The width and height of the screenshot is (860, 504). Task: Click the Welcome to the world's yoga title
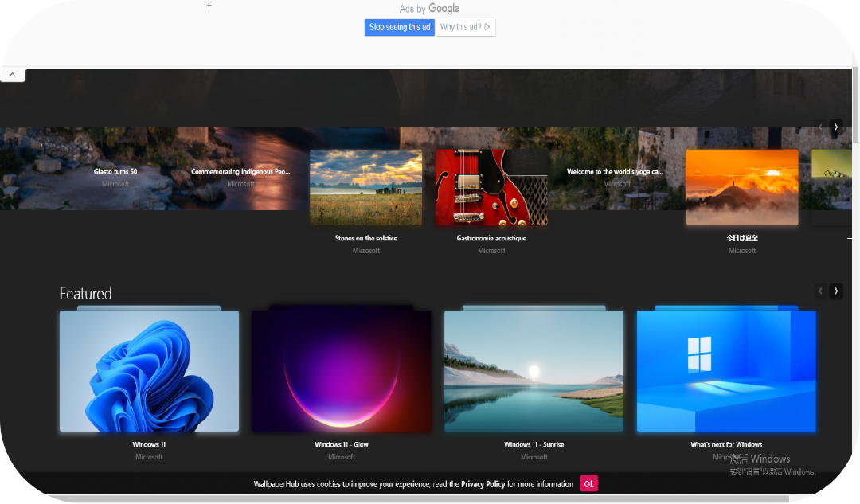(615, 172)
